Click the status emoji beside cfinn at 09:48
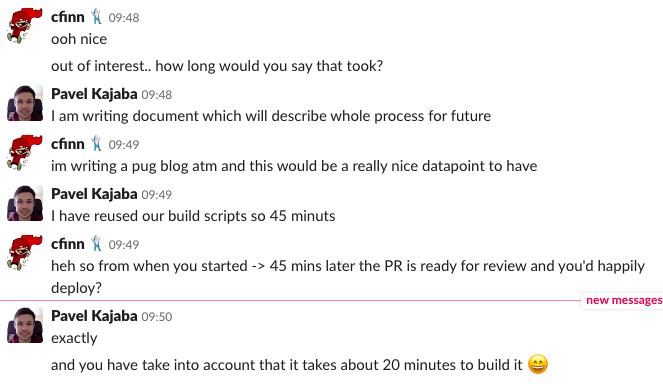The image size is (663, 384). pyautogui.click(x=96, y=16)
